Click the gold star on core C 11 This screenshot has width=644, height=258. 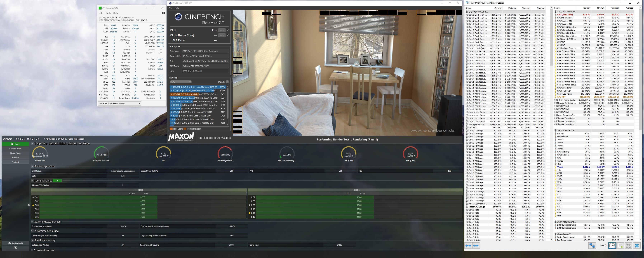pyautogui.click(x=250, y=213)
